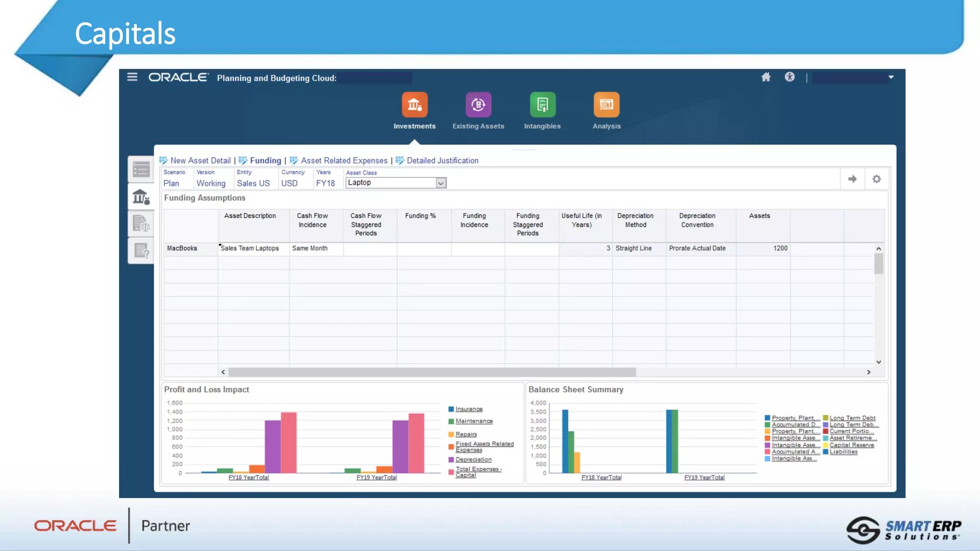980x551 pixels.
Task: Open the Detailed Justification tab
Action: click(x=442, y=161)
